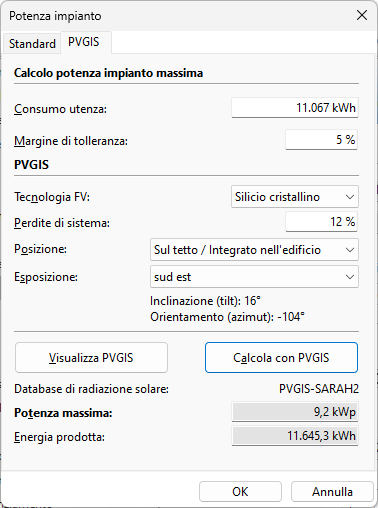Click the Silicio cristallino combo box text
378x508 pixels.
pyautogui.click(x=277, y=197)
